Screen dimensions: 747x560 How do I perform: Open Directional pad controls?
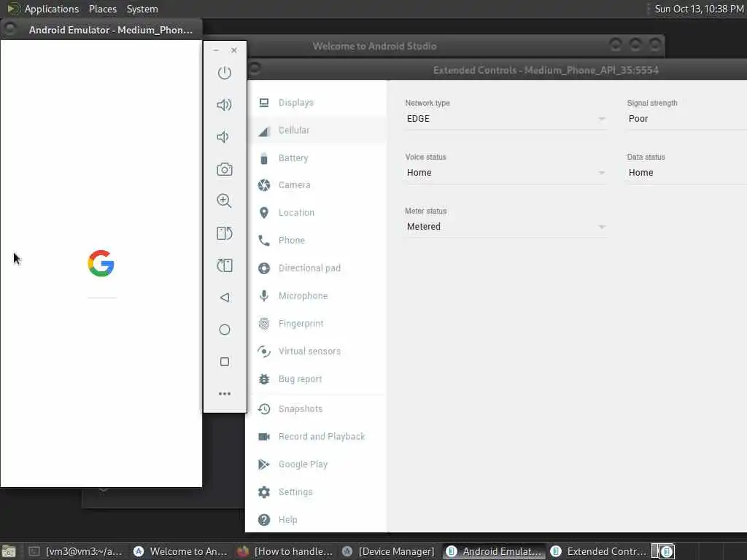317,268
